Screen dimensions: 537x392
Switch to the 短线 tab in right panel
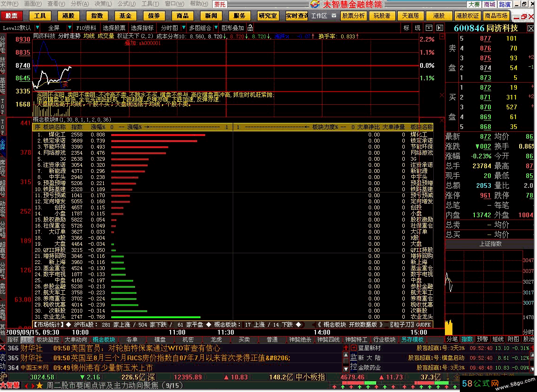coord(498,339)
